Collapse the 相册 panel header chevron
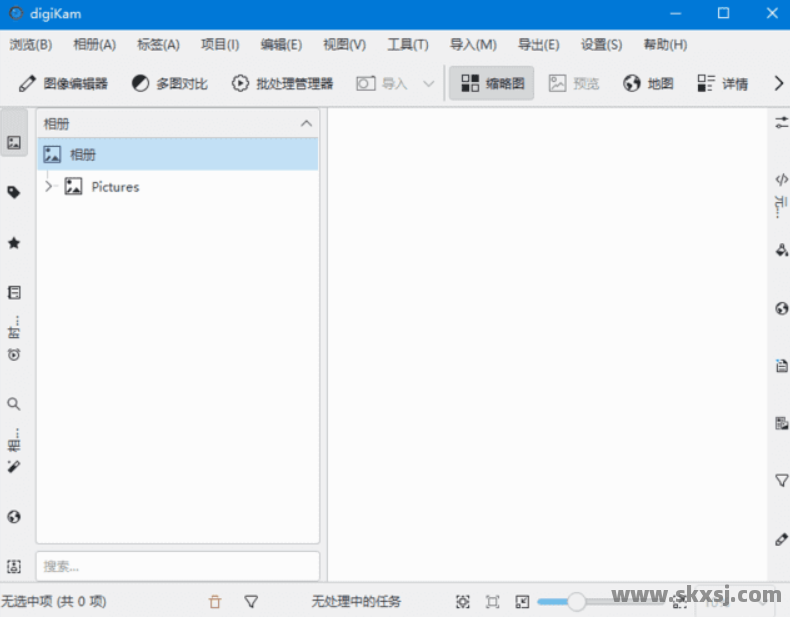790x617 pixels. coord(306,124)
